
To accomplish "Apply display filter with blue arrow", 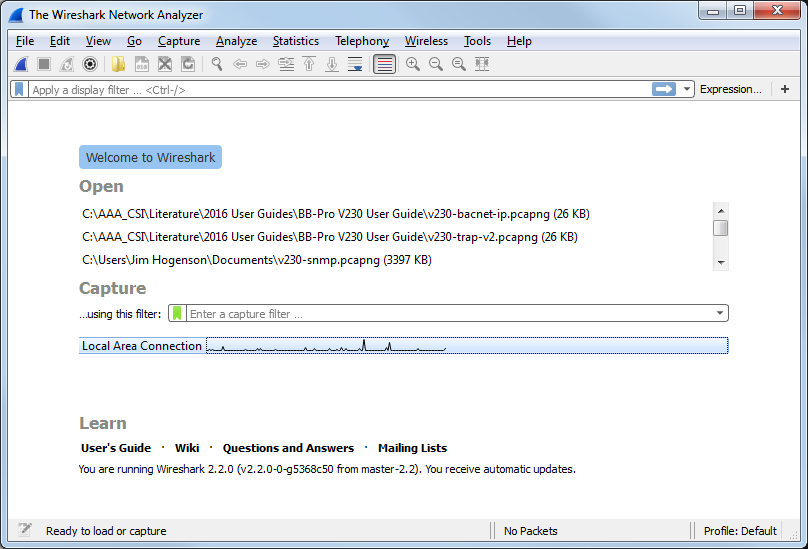I will [x=664, y=89].
